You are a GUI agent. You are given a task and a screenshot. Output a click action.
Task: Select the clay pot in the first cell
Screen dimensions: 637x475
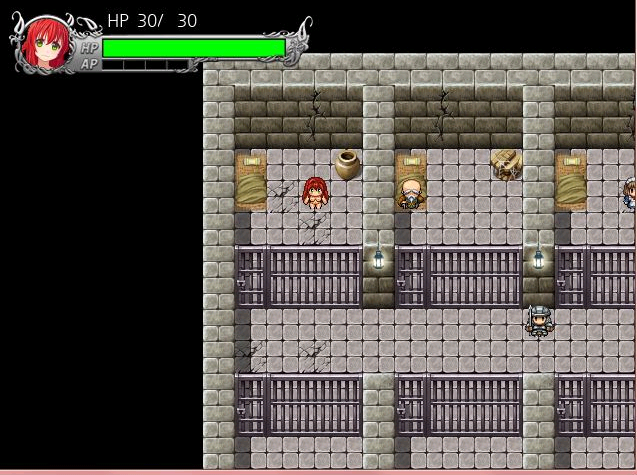click(x=347, y=164)
